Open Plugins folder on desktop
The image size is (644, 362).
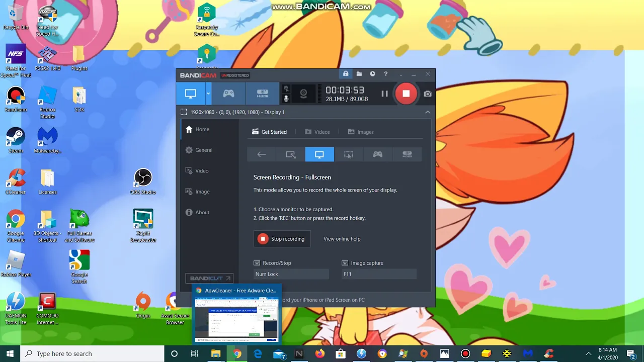point(79,59)
